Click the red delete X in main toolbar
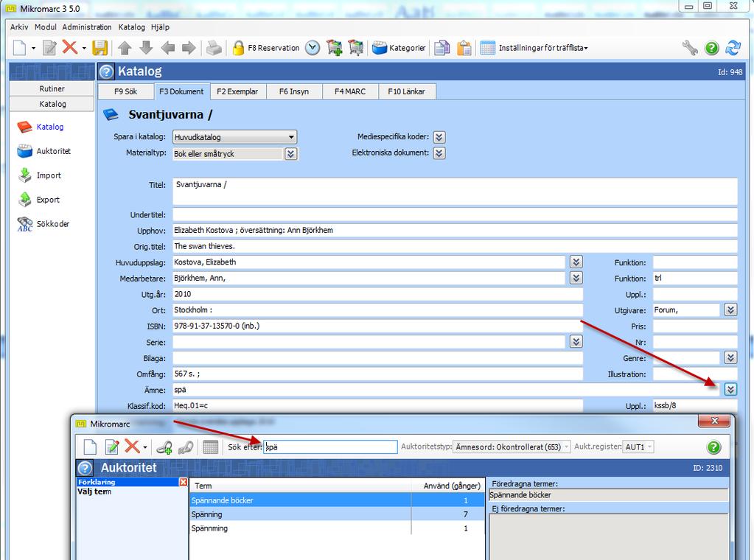The image size is (754, 560). pyautogui.click(x=70, y=47)
